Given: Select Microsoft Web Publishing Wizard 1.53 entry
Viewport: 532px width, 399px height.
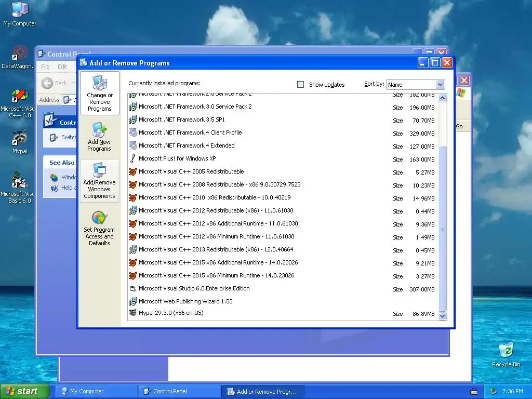Looking at the screenshot, I should (x=283, y=301).
